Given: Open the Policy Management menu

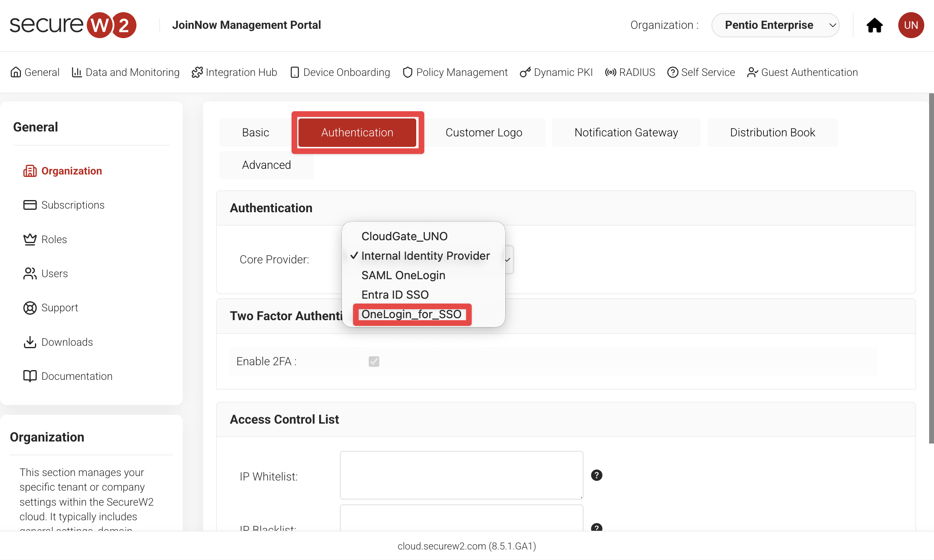Looking at the screenshot, I should (x=455, y=72).
